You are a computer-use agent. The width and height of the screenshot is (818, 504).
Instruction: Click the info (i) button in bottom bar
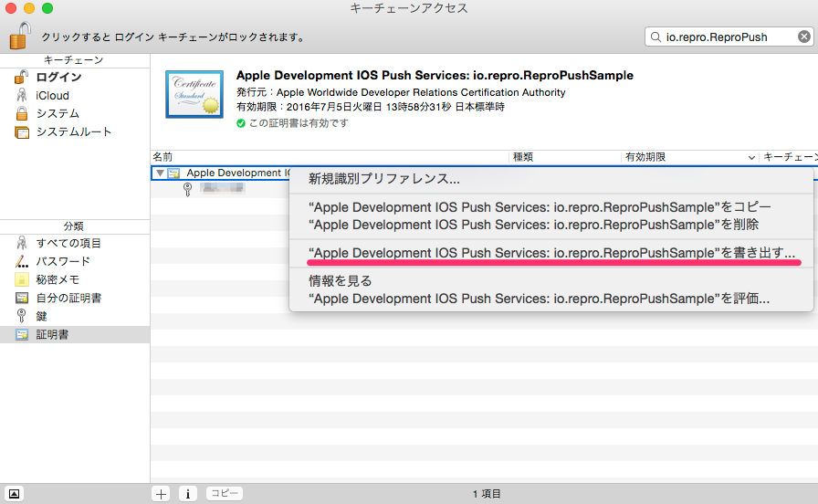pyautogui.click(x=188, y=494)
